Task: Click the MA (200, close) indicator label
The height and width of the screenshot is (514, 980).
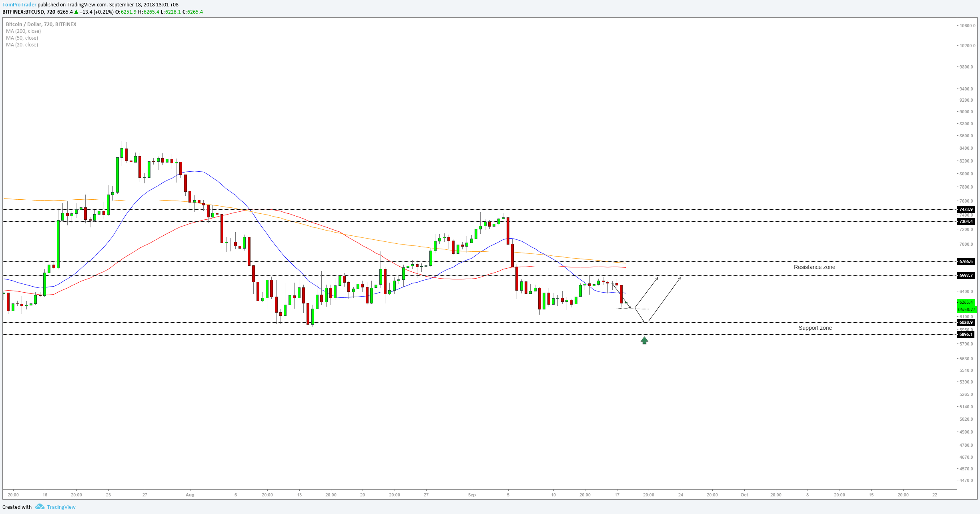Action: (23, 31)
